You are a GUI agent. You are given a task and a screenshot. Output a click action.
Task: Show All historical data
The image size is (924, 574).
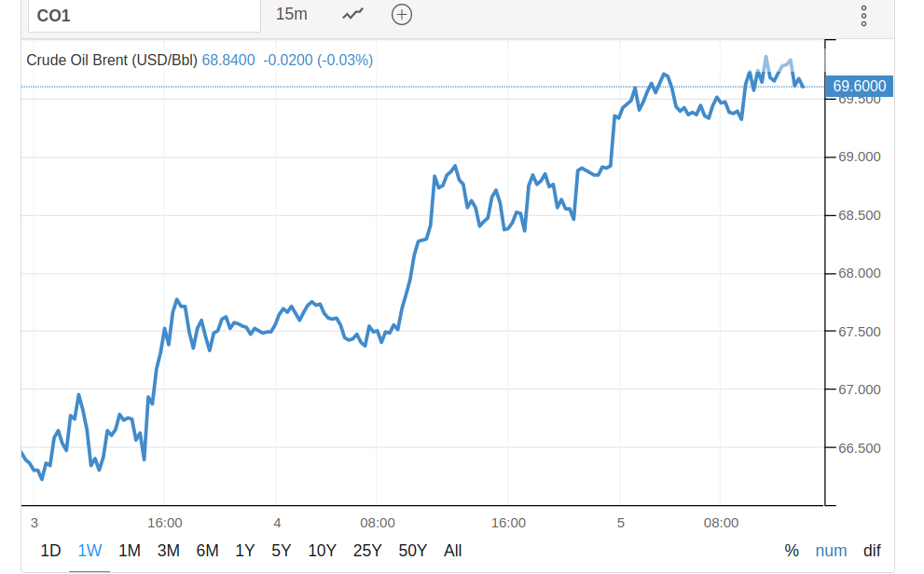(453, 551)
